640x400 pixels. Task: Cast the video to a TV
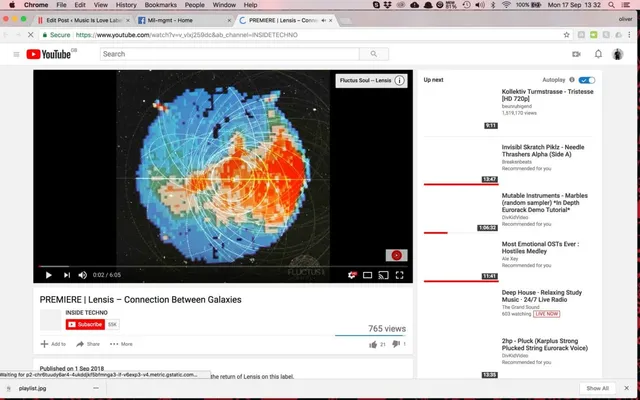(x=383, y=275)
